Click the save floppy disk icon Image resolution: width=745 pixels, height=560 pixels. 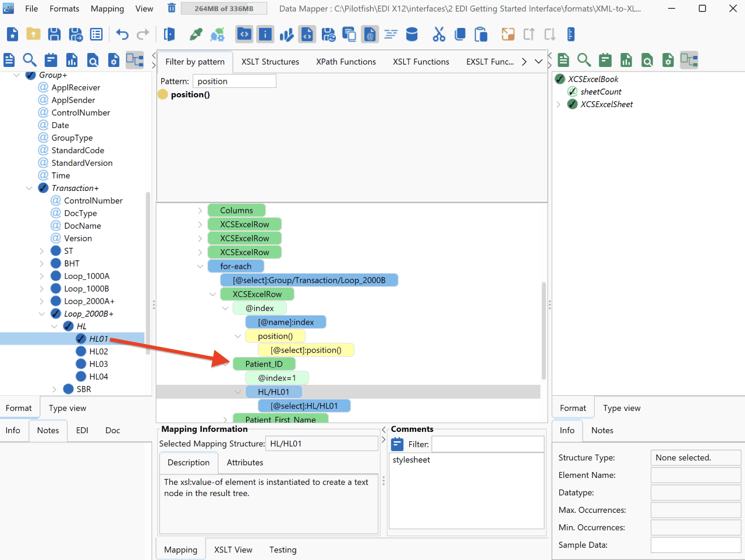54,34
